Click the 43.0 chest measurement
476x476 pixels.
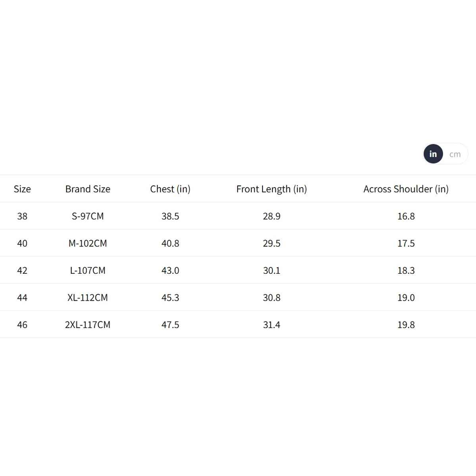[170, 271]
